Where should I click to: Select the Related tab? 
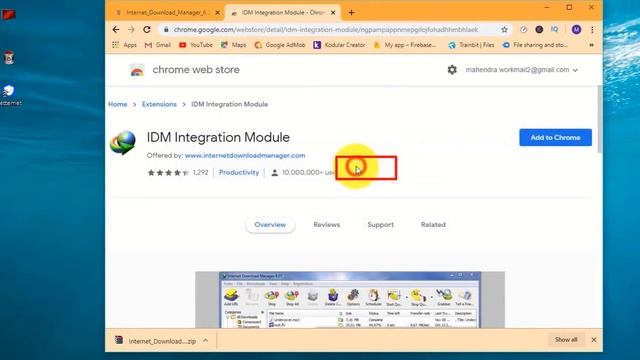point(433,224)
